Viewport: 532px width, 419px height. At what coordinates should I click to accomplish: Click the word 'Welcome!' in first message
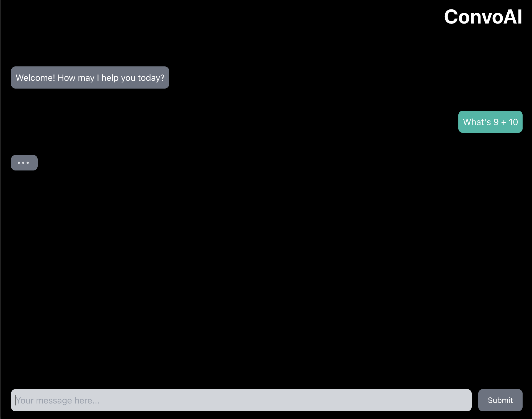coord(35,78)
